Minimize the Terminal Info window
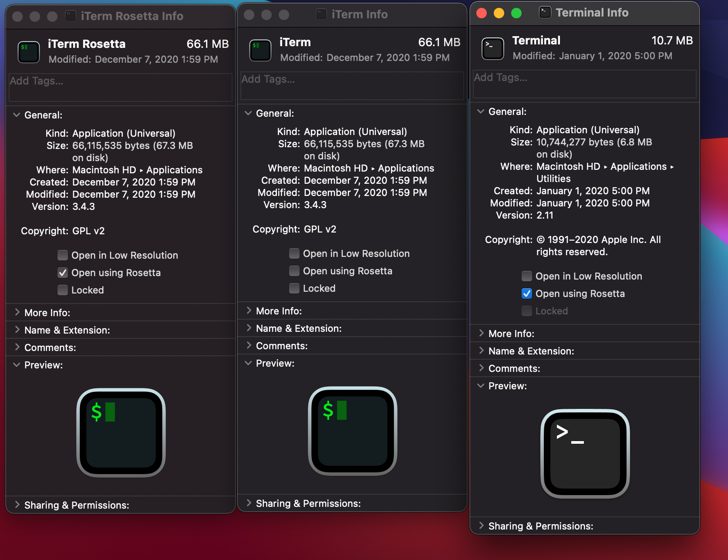The width and height of the screenshot is (728, 560). [x=499, y=13]
